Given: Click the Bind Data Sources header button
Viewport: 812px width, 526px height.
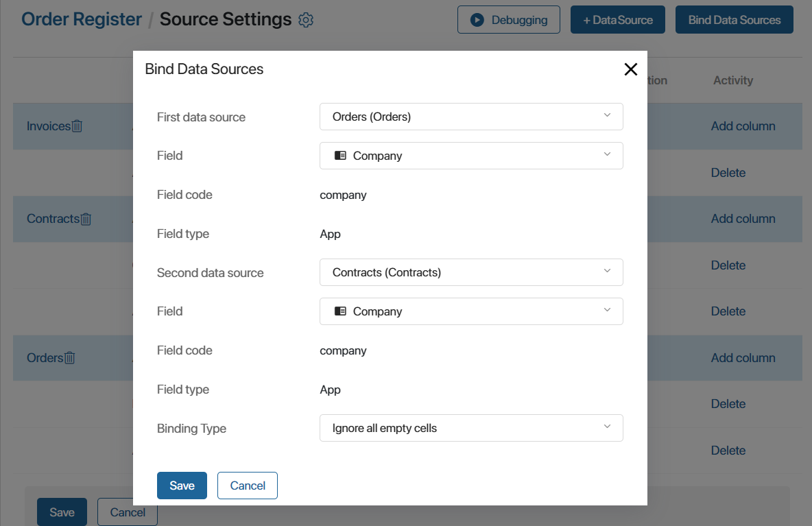Looking at the screenshot, I should point(735,20).
